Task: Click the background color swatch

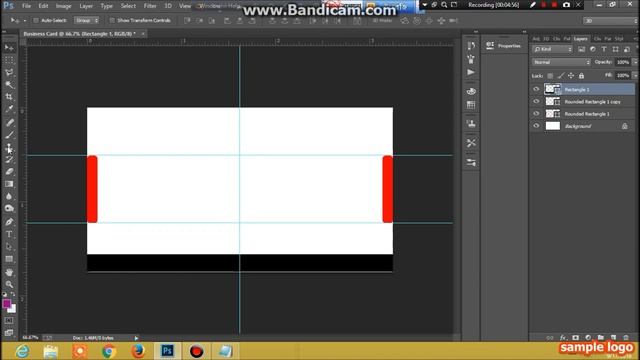Action: point(12,309)
